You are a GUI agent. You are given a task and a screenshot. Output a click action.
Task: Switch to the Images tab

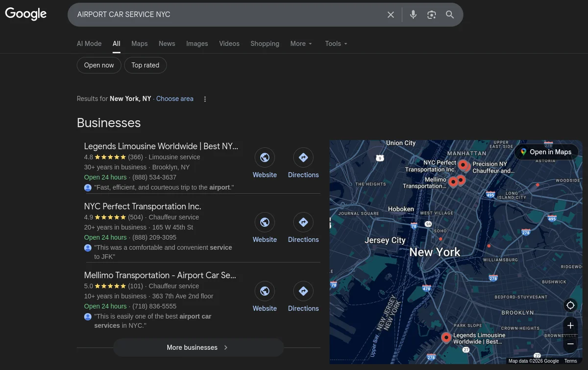[x=197, y=44]
